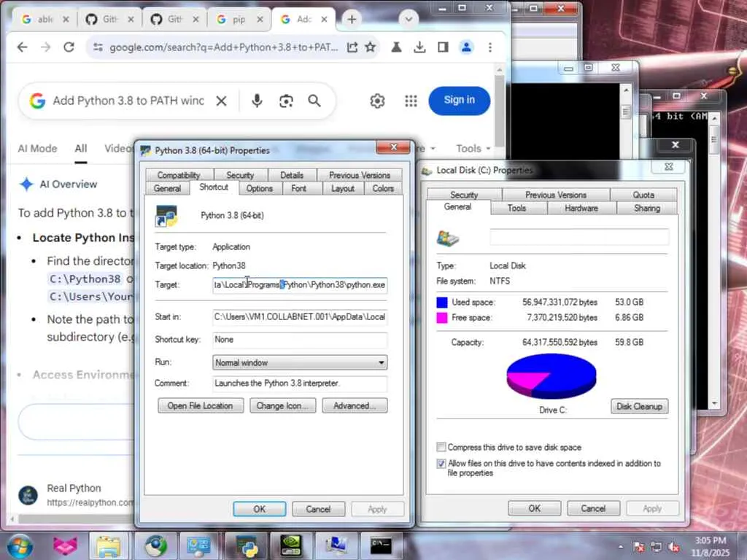Click OK in Local Disk Properties

535,508
